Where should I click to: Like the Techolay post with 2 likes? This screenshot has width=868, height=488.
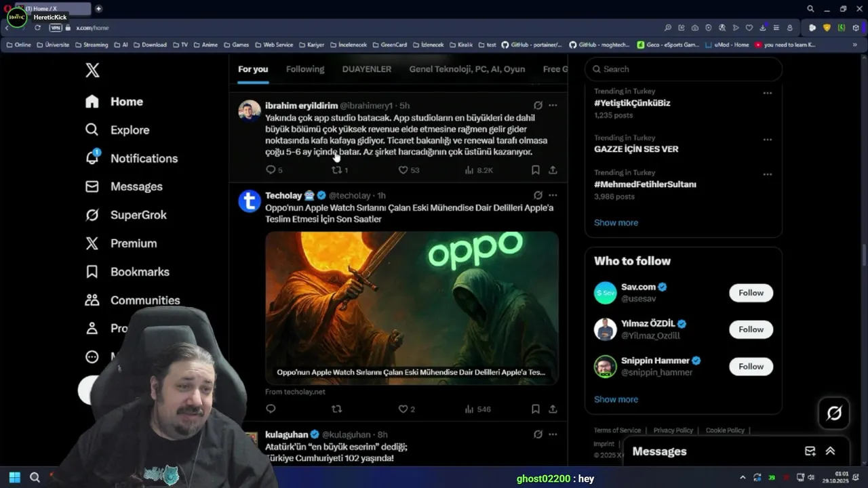pos(406,409)
